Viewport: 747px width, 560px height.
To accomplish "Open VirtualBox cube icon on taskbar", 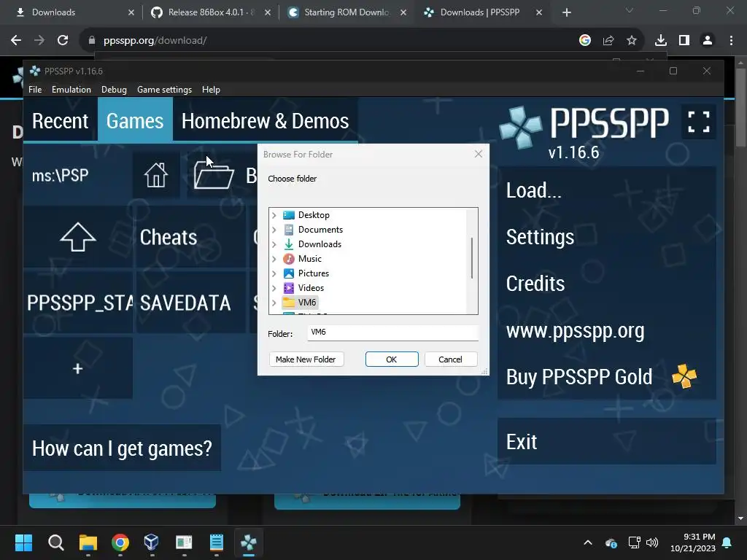I will click(x=152, y=542).
